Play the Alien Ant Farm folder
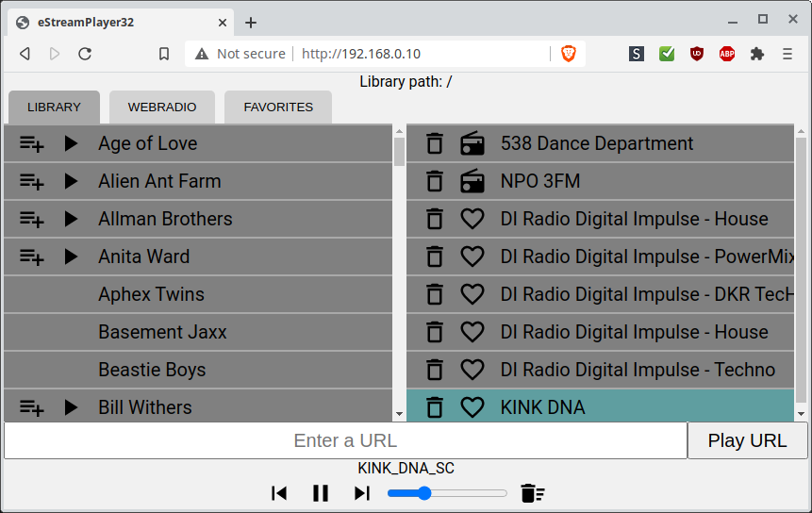The image size is (812, 513). coord(71,181)
